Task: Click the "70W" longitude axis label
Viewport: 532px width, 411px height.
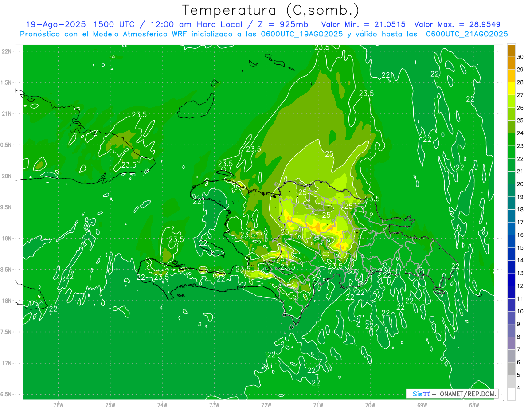Action: point(370,405)
